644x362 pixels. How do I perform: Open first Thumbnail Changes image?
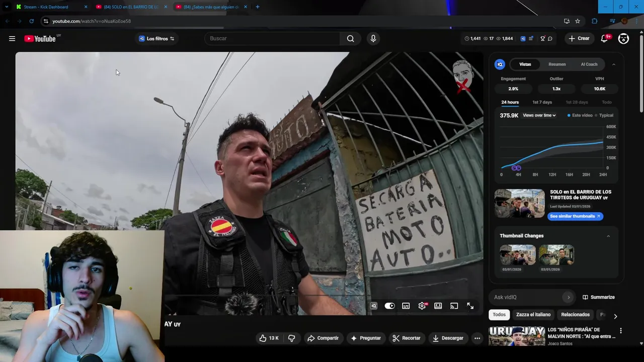tap(518, 255)
